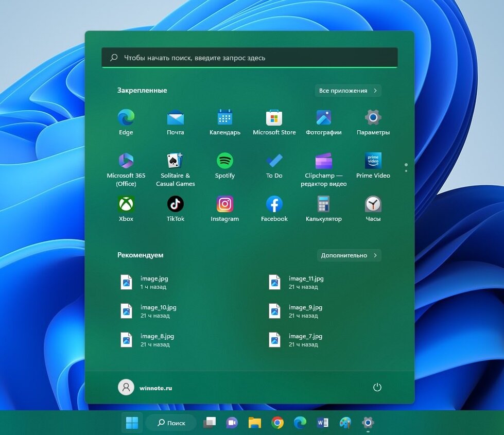Launch Microsoft 365 (Office)
This screenshot has height=435, width=504.
point(126,170)
